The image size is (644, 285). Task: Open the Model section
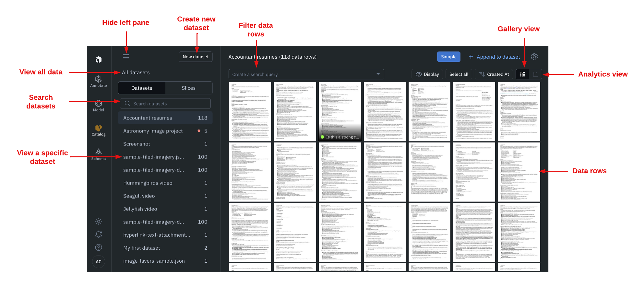(99, 106)
